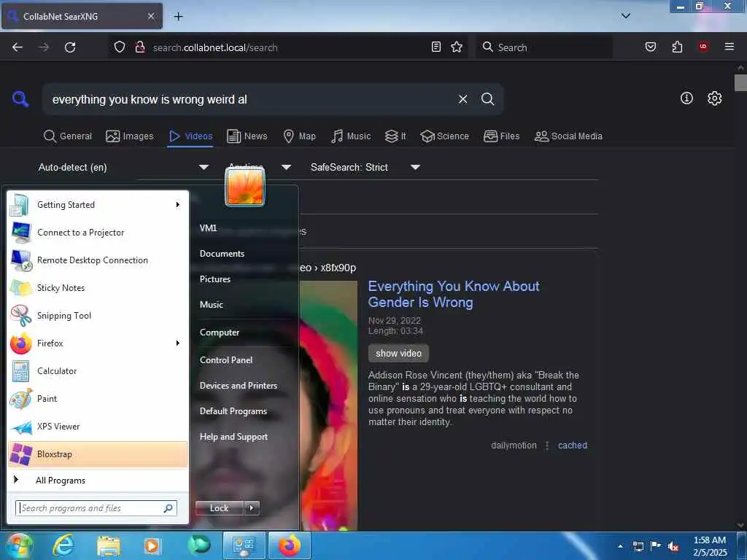This screenshot has height=560, width=747.
Task: Open SearXNG preferences gear icon
Action: 714,98
